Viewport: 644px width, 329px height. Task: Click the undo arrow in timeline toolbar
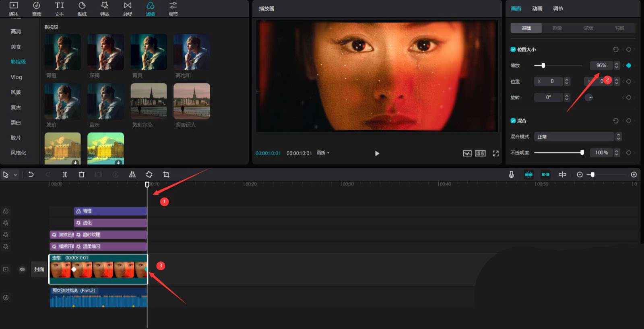click(x=31, y=175)
